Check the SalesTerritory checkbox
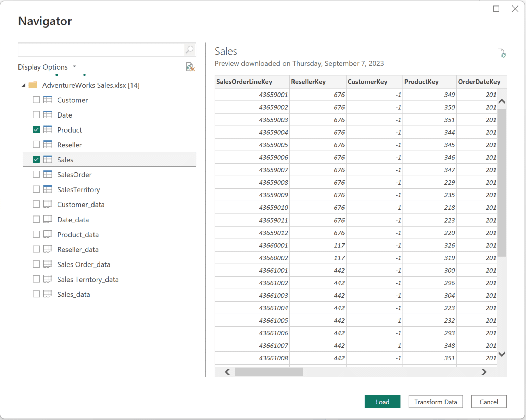This screenshot has height=420, width=526. [36, 189]
